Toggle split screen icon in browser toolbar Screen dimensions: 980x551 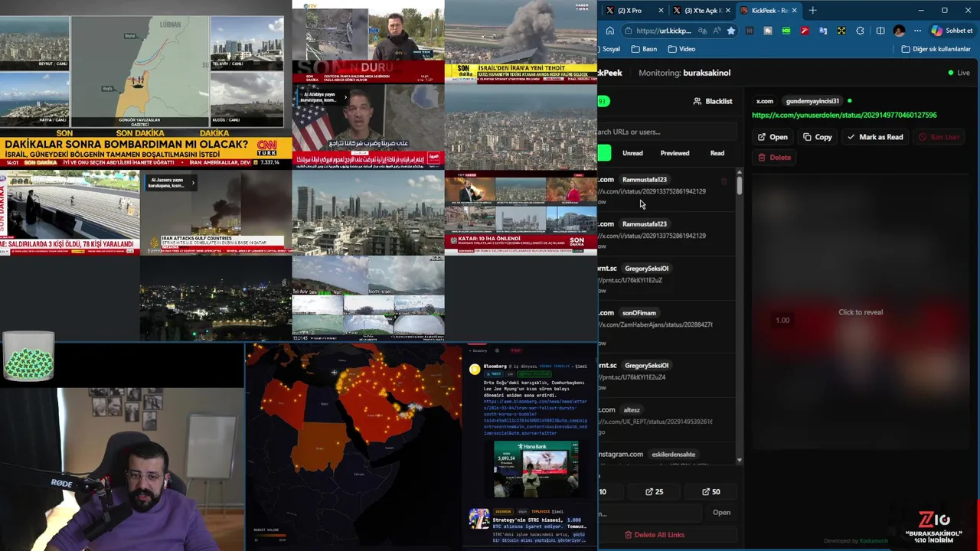click(x=880, y=31)
